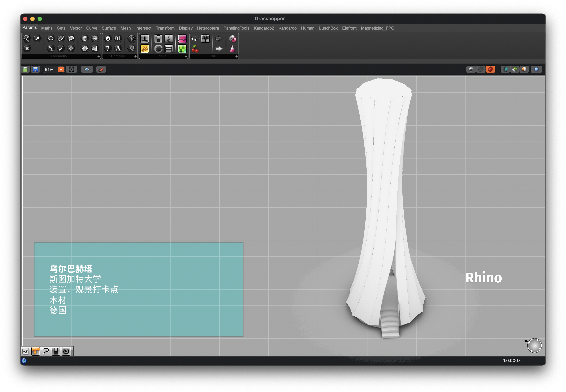This screenshot has height=392, width=566.
Task: Switch to the Kangaroo2 tab
Action: click(x=264, y=28)
